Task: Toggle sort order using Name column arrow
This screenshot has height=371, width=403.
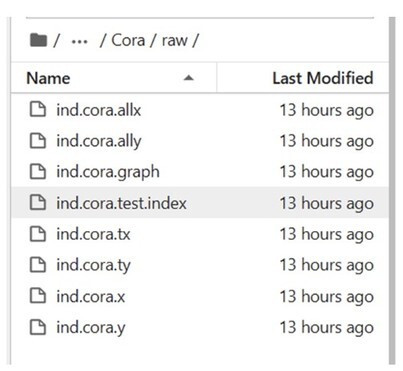Action: (189, 78)
